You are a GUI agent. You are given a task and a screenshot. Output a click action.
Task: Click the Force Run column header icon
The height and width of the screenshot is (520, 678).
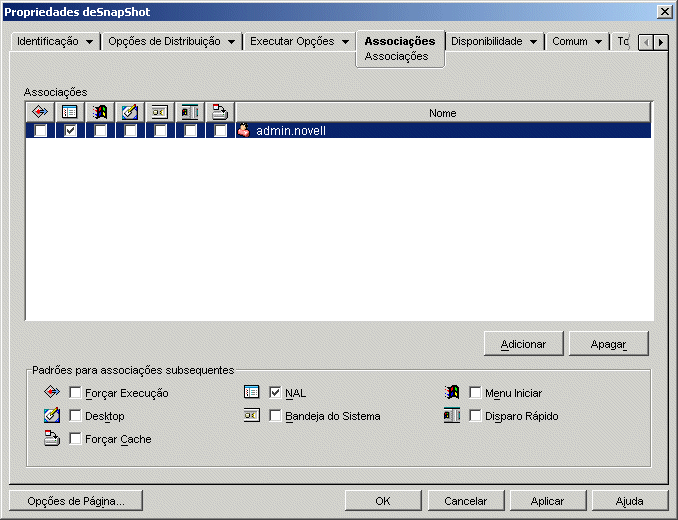point(40,113)
